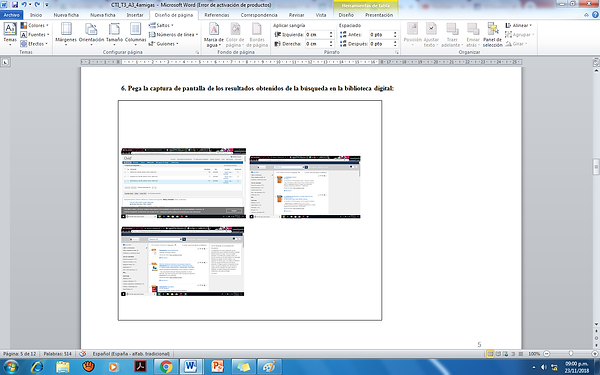This screenshot has height=375, width=600.
Task: Select the top-right library results screenshot
Action: (x=305, y=187)
